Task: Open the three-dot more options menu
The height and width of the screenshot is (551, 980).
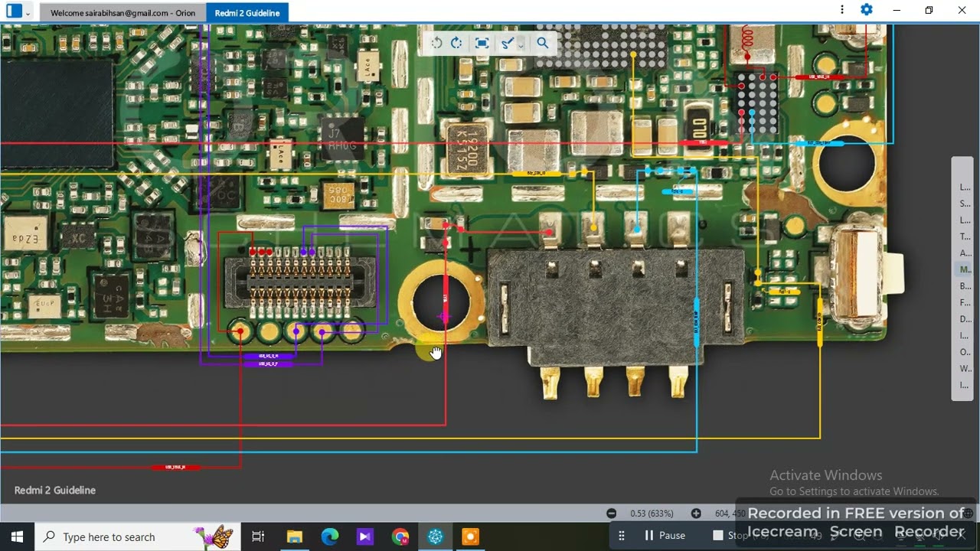Action: 842,10
